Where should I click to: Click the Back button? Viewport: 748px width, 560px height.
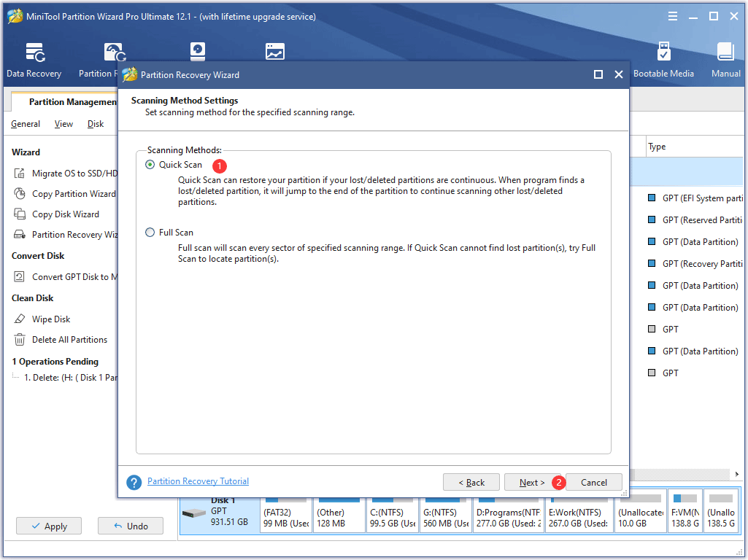tap(471, 482)
